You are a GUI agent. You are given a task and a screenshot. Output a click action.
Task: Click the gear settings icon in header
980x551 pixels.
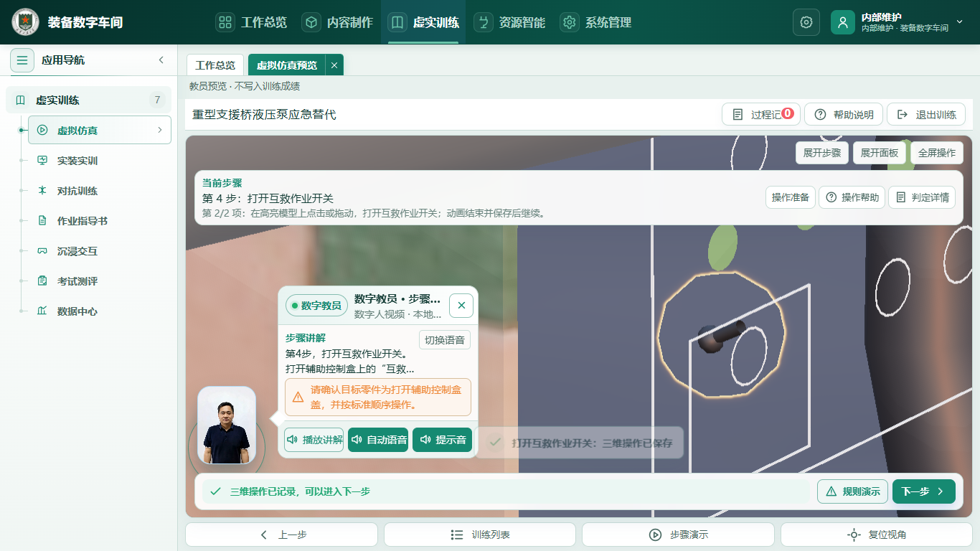[806, 22]
